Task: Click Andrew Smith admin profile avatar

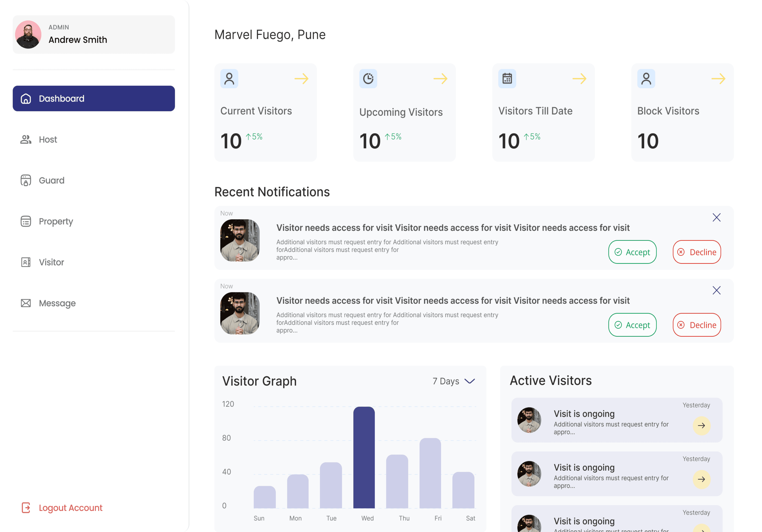Action: [x=28, y=35]
